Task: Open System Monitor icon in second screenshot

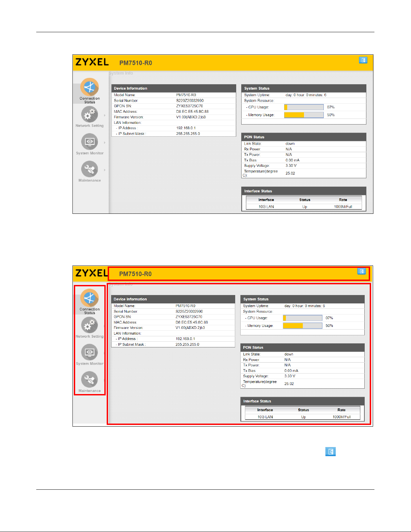Action: 90,352
